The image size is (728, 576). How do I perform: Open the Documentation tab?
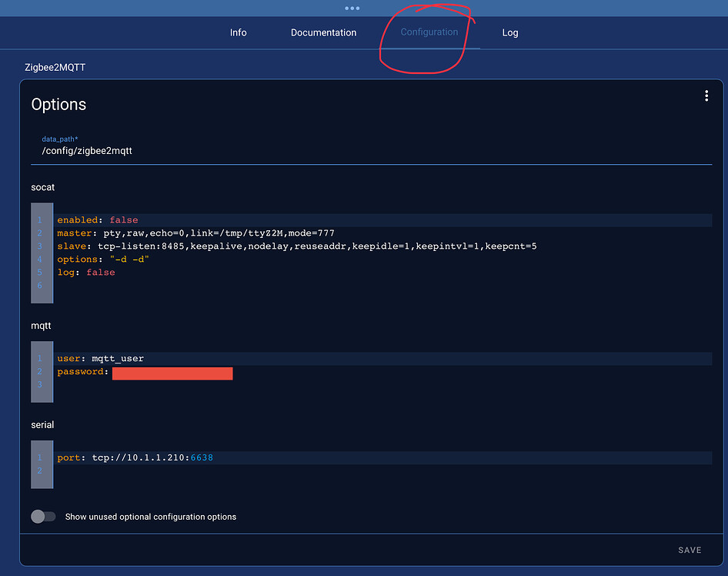tap(323, 32)
